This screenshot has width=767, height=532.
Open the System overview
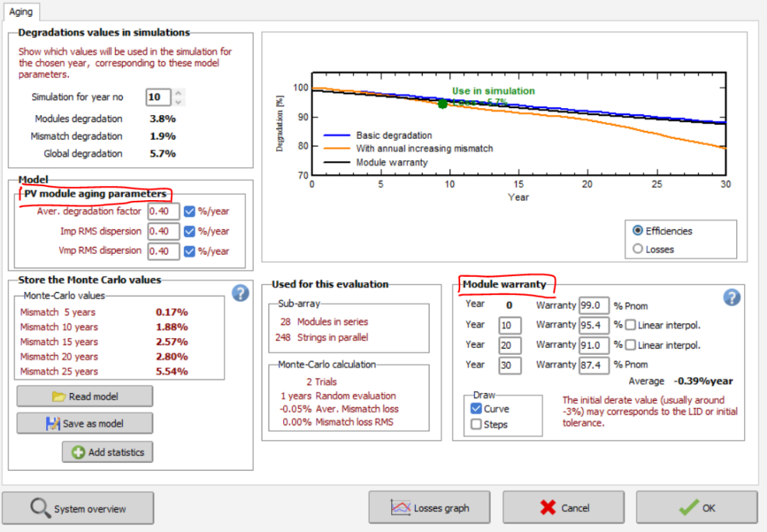[x=78, y=508]
